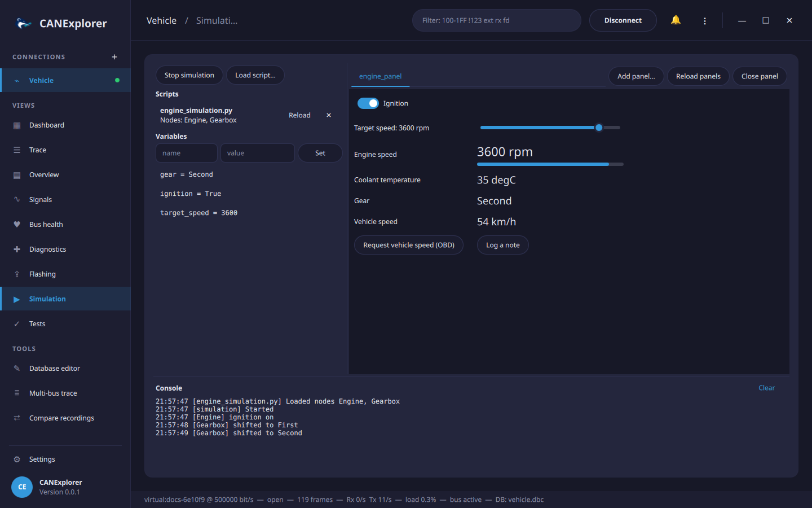Switch to the engine_panel tab
The width and height of the screenshot is (812, 508).
[x=381, y=76]
